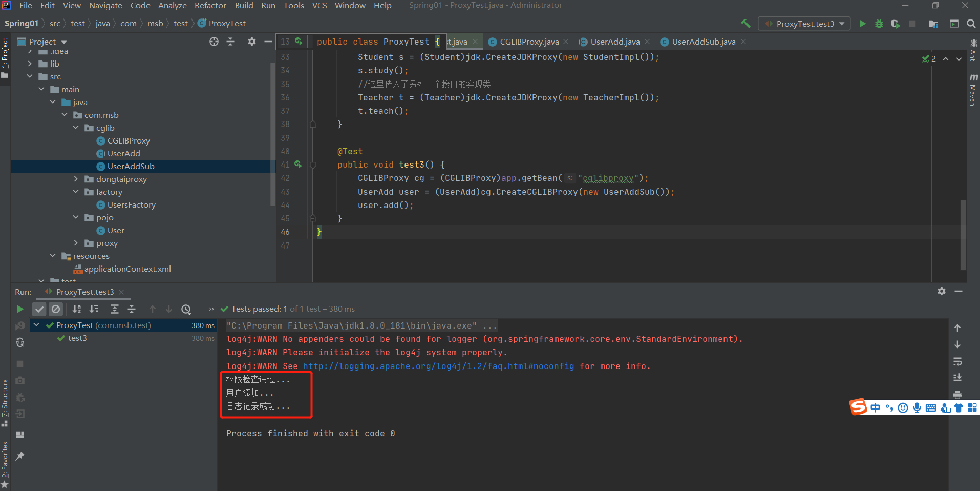
Task: Toggle show passed tests checkmark
Action: tap(39, 309)
